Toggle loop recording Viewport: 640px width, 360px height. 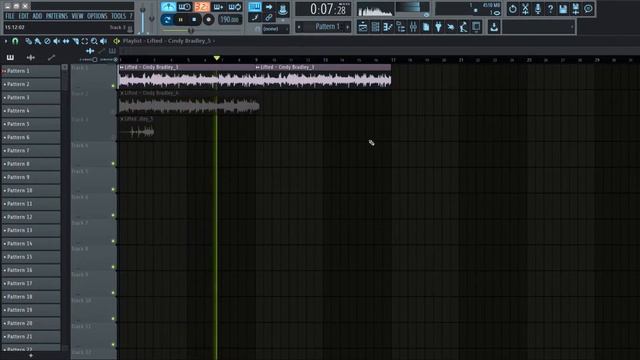coord(235,7)
